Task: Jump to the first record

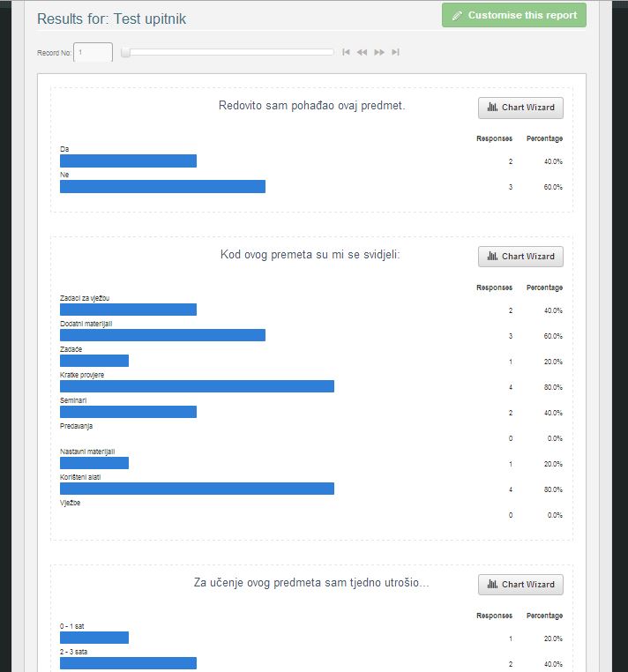Action: 347,53
